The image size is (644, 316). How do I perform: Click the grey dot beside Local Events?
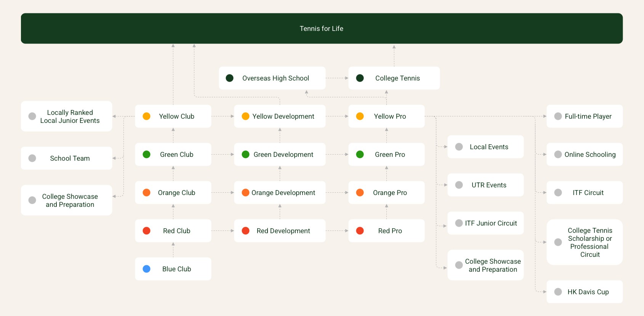tap(459, 147)
